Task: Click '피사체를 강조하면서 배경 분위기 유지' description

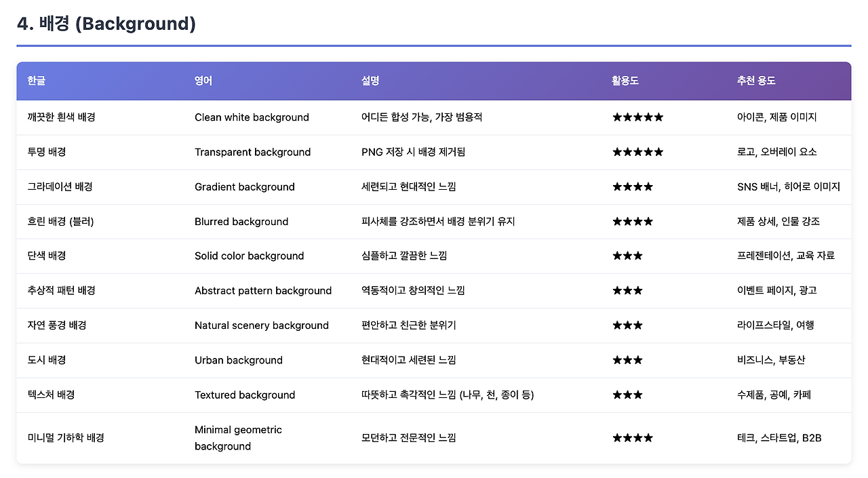Action: (438, 222)
